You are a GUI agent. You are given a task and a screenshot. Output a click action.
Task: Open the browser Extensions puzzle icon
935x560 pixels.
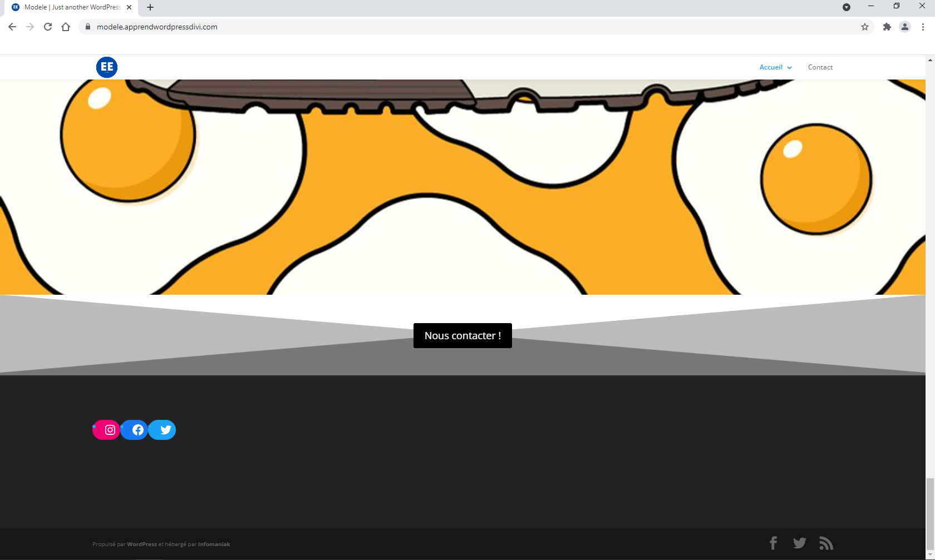887,27
